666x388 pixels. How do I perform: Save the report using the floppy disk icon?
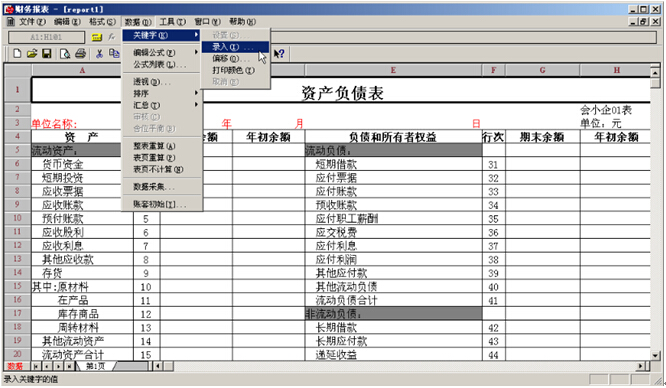point(47,54)
